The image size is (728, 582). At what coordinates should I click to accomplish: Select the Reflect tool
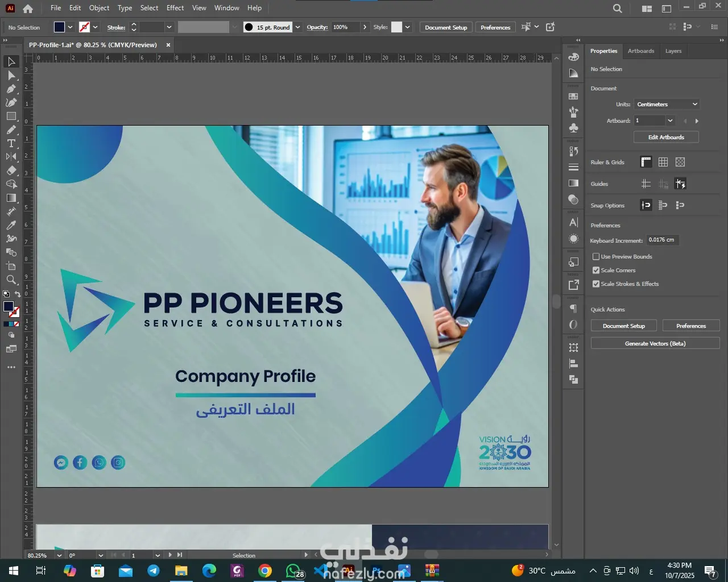11,157
